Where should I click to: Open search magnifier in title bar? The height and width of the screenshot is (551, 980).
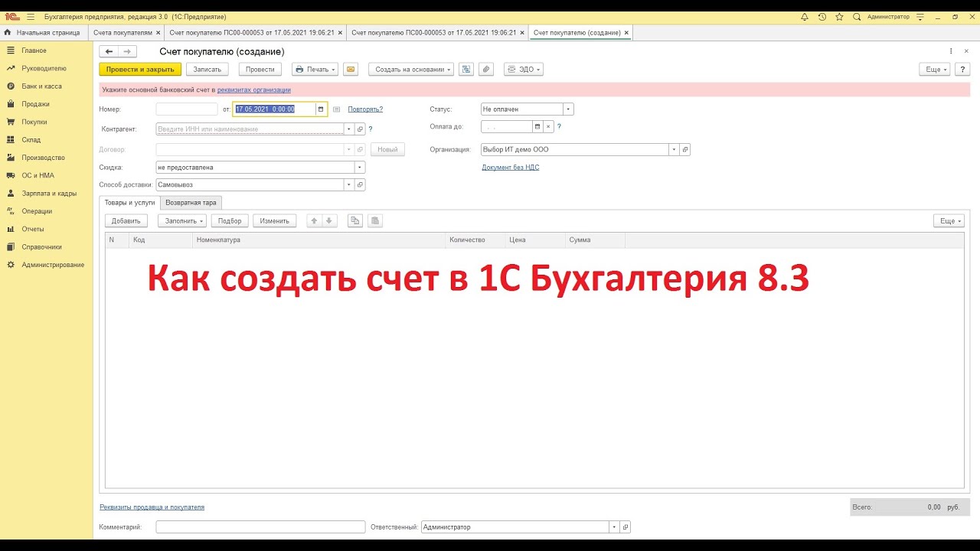(857, 16)
